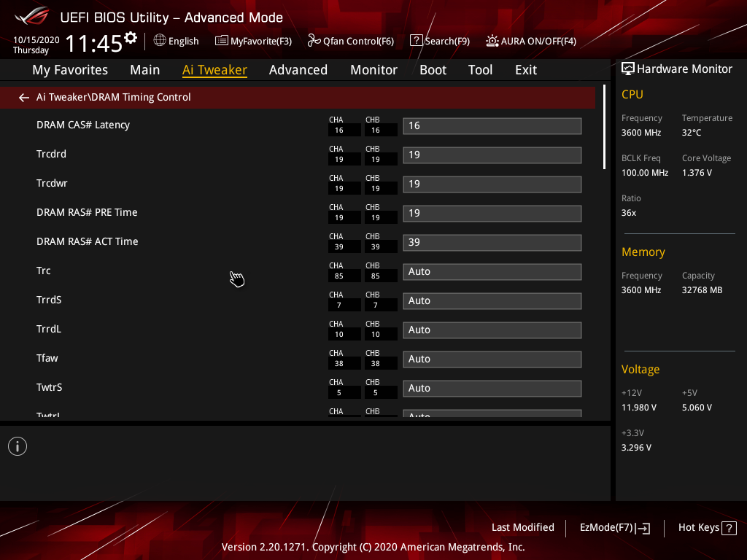This screenshot has width=747, height=560.
Task: Click the Trc Auto field
Action: click(492, 271)
